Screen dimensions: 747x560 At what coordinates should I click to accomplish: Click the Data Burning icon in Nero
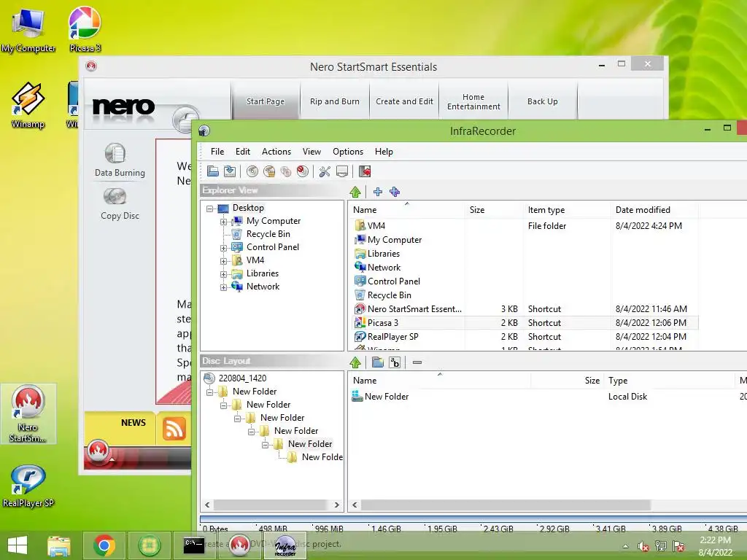click(x=115, y=153)
